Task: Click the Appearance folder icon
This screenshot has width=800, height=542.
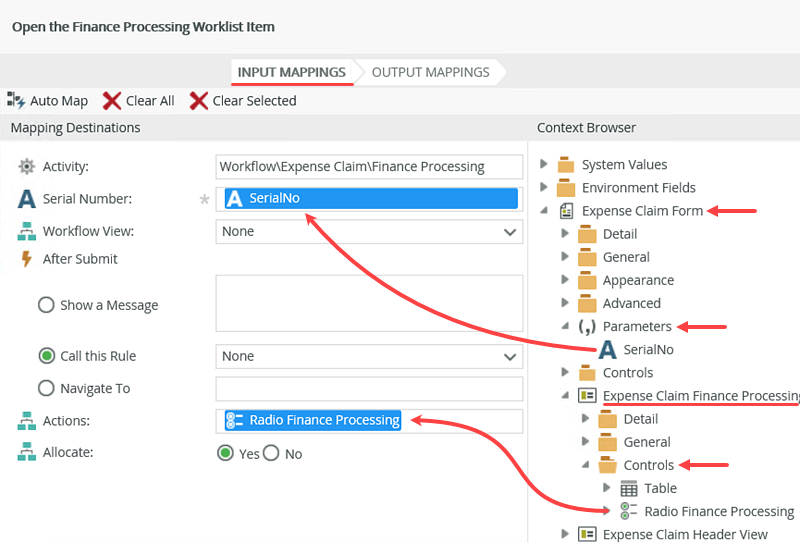Action: [587, 280]
